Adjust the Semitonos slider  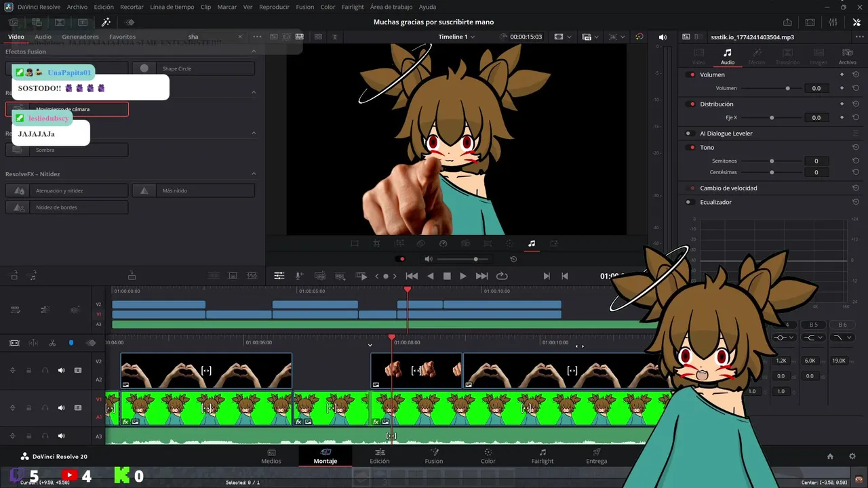[x=771, y=161]
